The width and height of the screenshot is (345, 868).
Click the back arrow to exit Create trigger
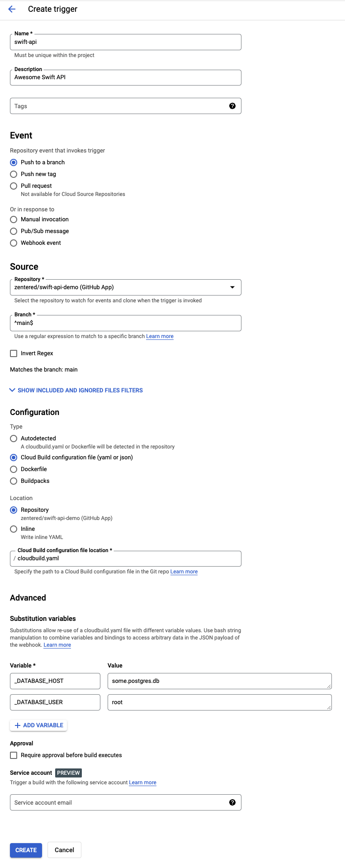pos(12,9)
